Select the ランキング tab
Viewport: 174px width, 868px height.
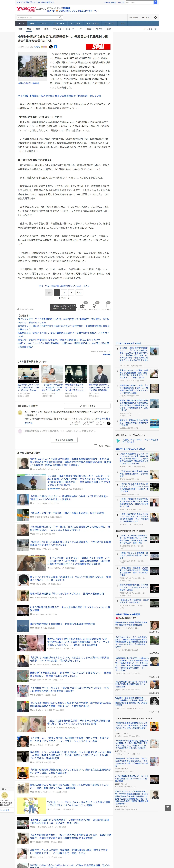coord(109,24)
